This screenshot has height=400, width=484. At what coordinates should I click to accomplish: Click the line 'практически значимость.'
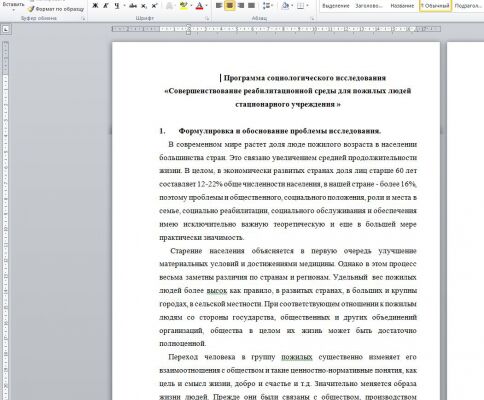[x=202, y=237]
